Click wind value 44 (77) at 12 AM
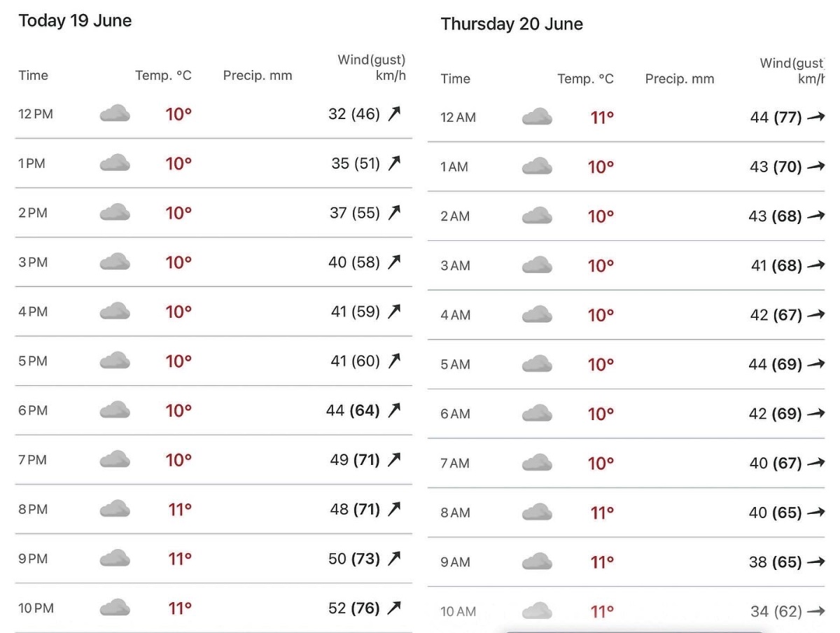Image resolution: width=840 pixels, height=633 pixels. coord(776,117)
